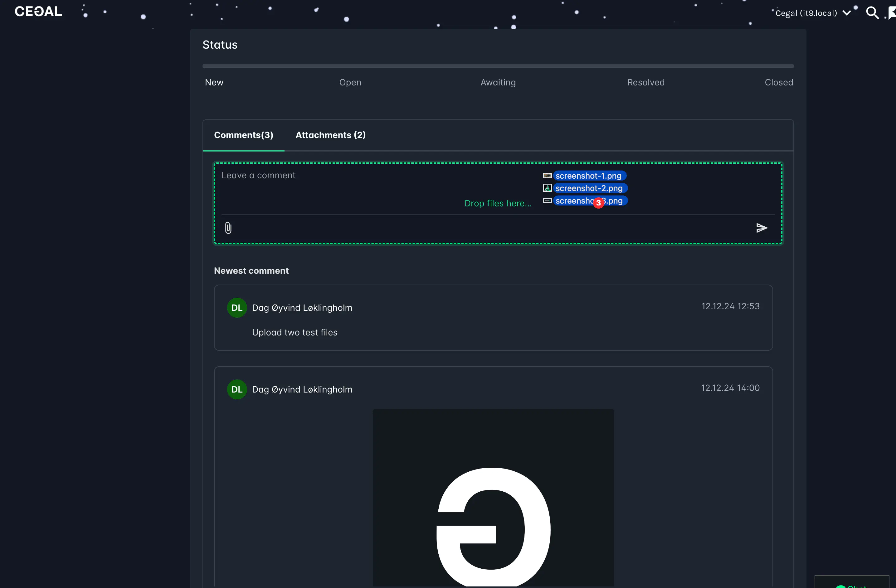Click author name on the 14:00 comment
Viewport: 896px width, 588px height.
[x=302, y=389]
